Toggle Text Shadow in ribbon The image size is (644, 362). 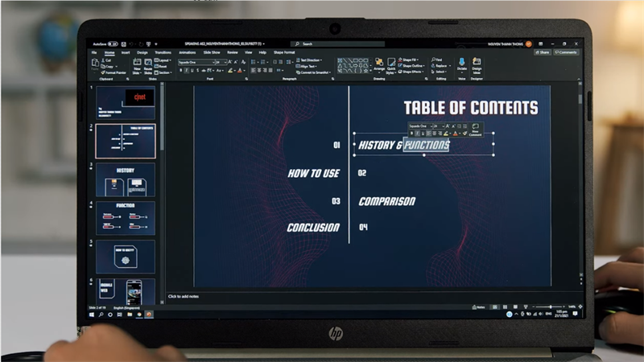tap(197, 71)
